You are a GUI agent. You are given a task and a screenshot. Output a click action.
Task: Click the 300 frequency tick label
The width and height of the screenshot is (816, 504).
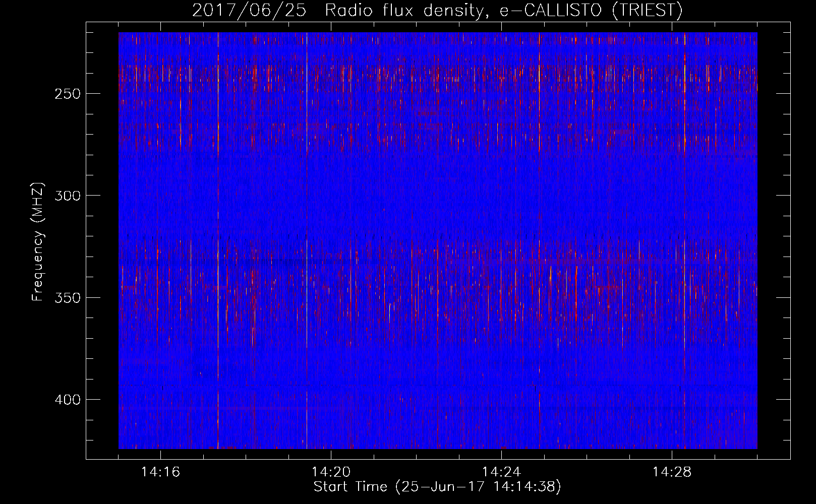(67, 196)
